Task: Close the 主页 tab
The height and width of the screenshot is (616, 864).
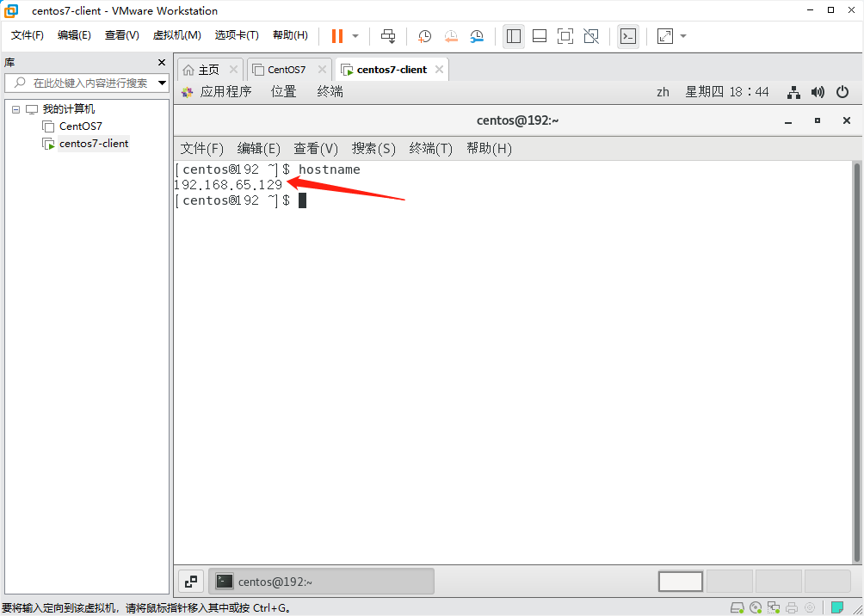Action: 233,70
